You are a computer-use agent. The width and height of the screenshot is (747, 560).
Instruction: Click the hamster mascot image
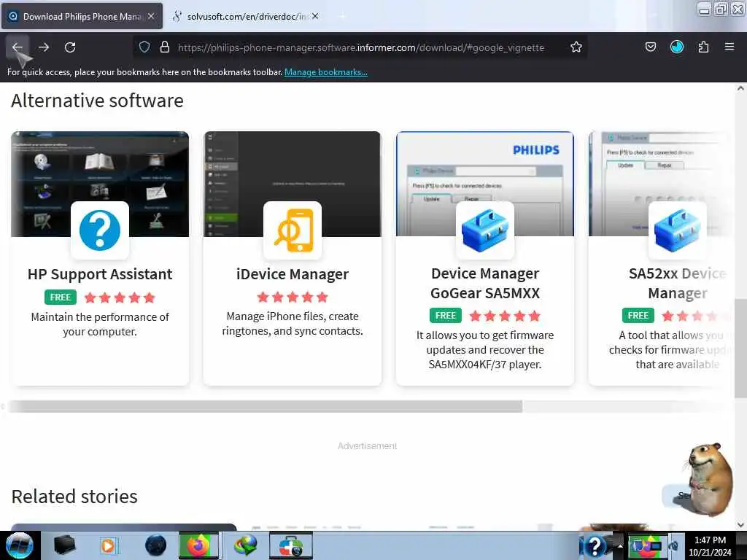pos(711,478)
